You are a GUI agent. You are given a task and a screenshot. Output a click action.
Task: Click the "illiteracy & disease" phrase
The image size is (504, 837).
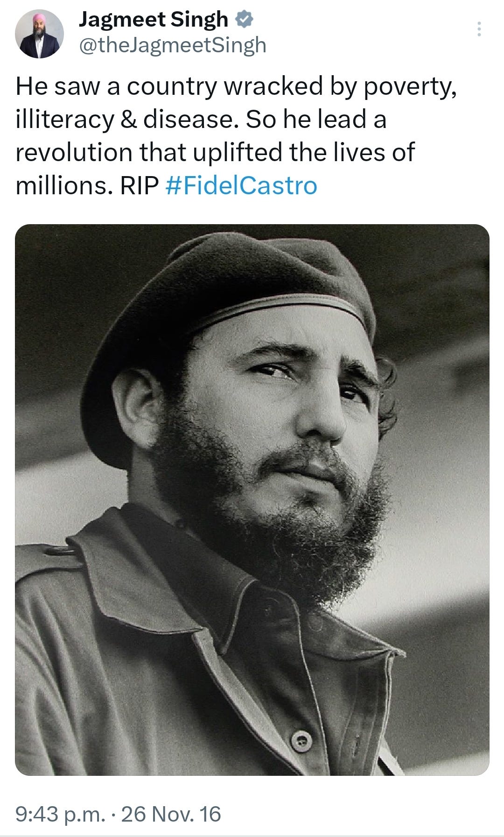tap(124, 120)
